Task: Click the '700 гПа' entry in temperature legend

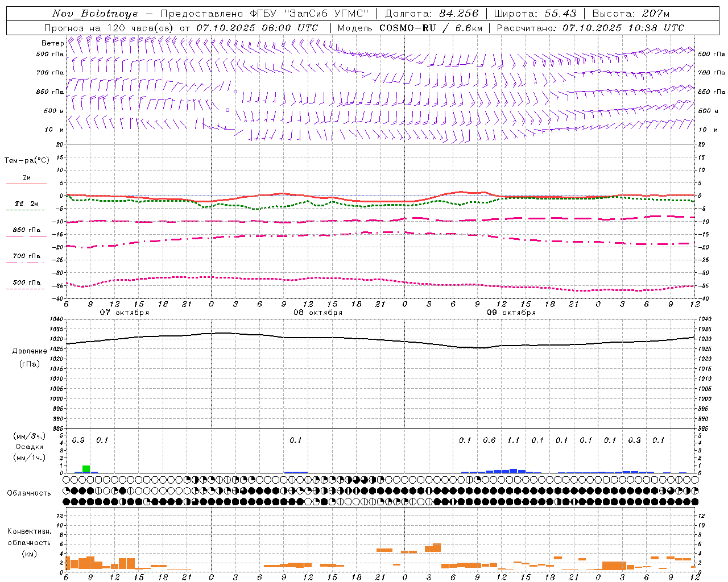Action: coord(27,256)
